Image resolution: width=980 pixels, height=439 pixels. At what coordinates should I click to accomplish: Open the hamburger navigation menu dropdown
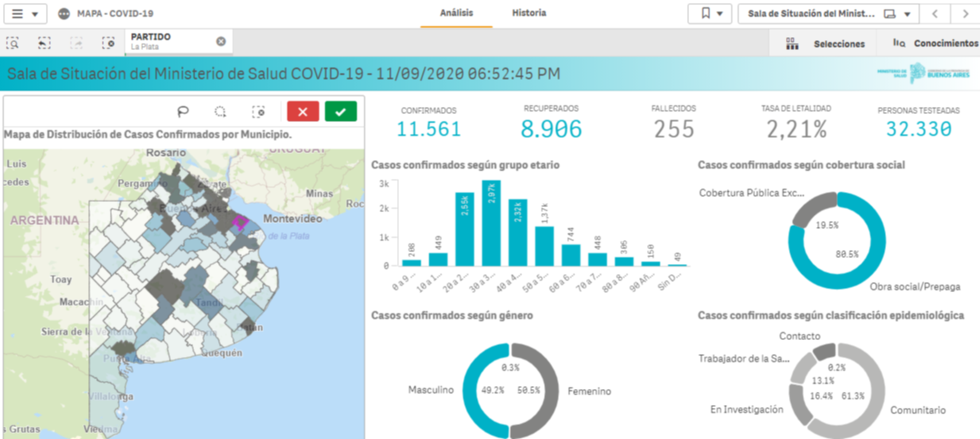pos(25,14)
